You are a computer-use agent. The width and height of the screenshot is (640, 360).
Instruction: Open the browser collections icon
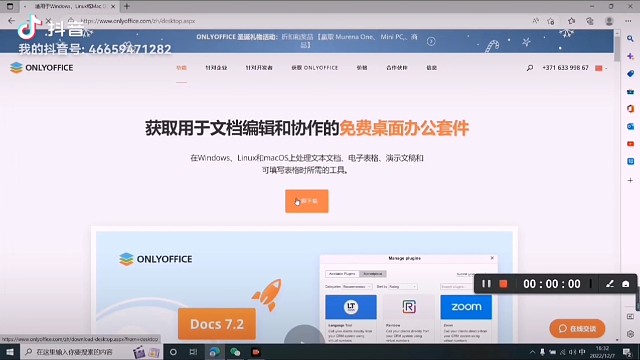pos(590,21)
